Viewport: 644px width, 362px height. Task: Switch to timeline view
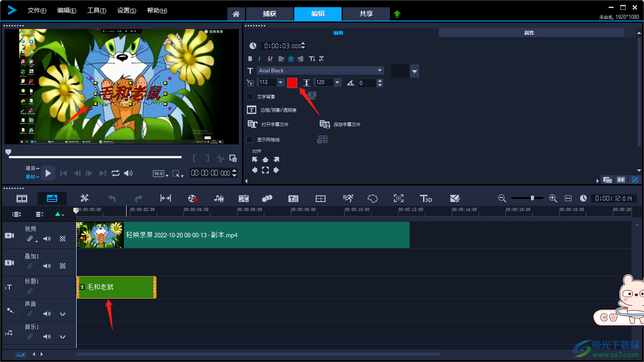pos(52,198)
